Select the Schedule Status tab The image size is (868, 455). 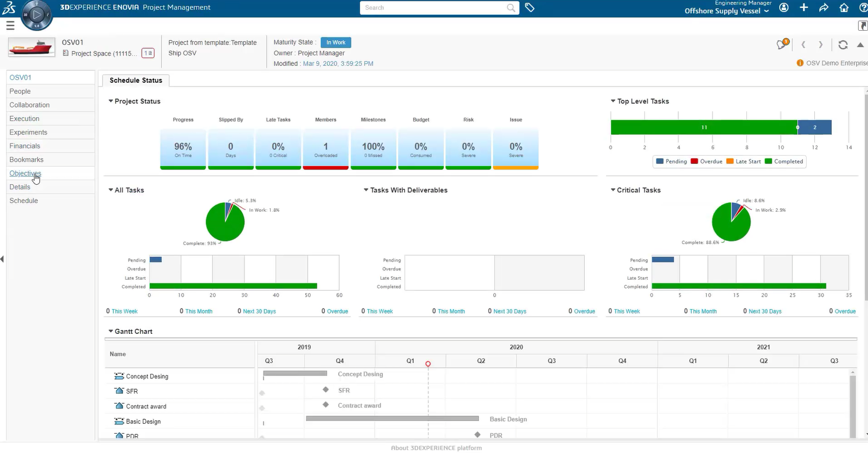pos(136,81)
